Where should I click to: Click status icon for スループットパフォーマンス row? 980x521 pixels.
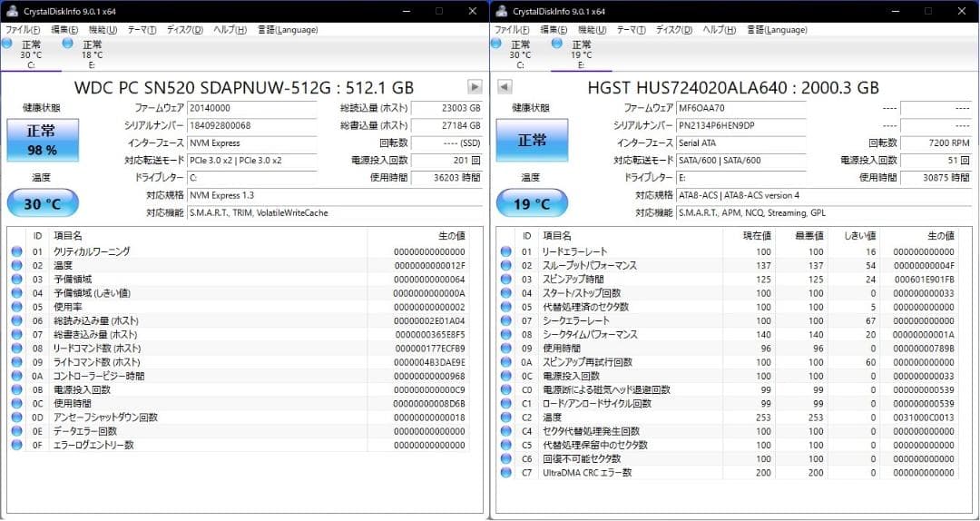[505, 265]
